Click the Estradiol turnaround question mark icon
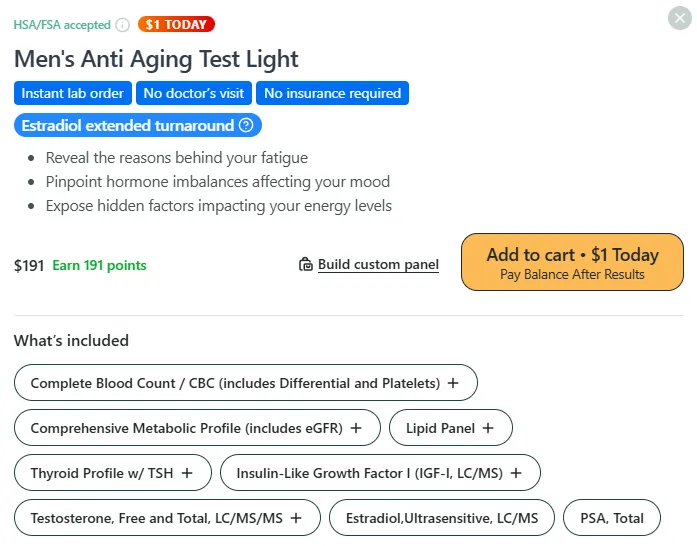Screen dimensions: 697x546 246,126
